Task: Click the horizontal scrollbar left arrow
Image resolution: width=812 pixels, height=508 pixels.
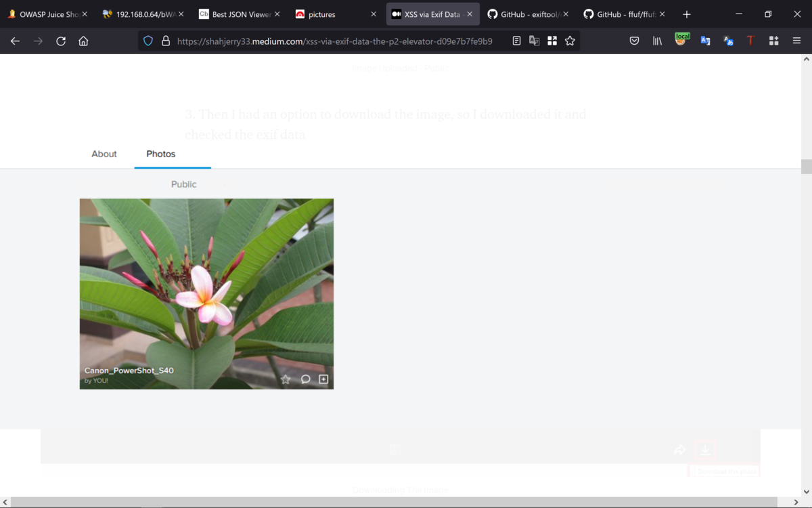Action: point(5,502)
